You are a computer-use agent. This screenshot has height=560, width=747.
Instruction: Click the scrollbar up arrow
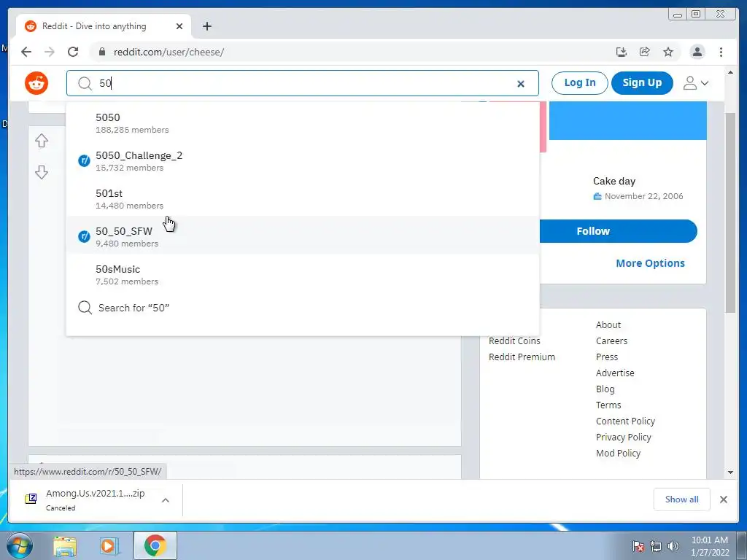731,72
